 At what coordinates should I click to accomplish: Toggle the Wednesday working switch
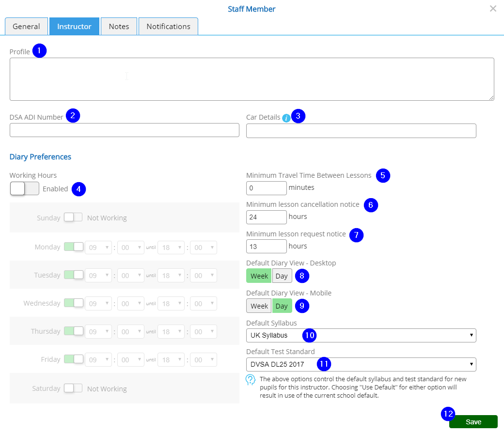point(74,303)
